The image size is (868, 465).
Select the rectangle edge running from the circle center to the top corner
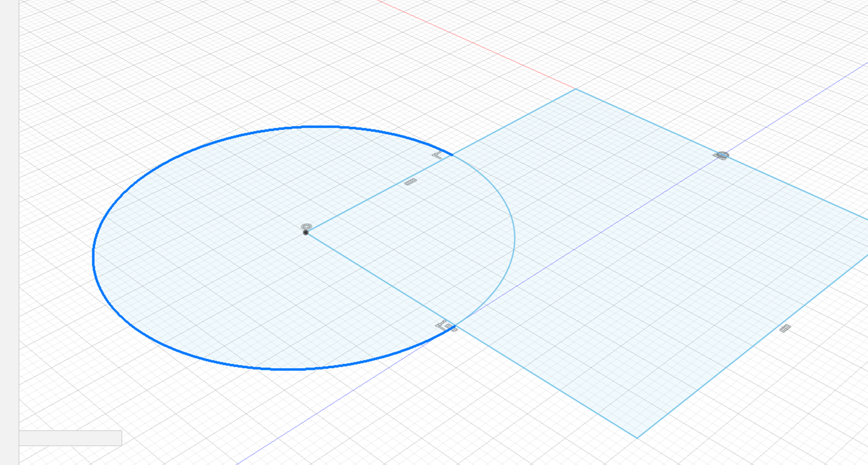pos(441,160)
